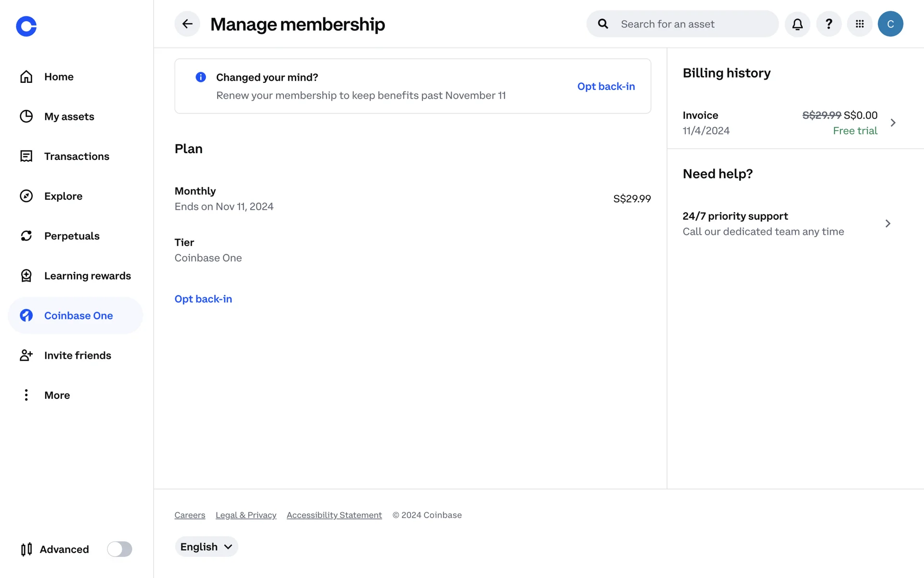Open the help question mark icon
Screen dimensions: 924x578
(x=829, y=24)
